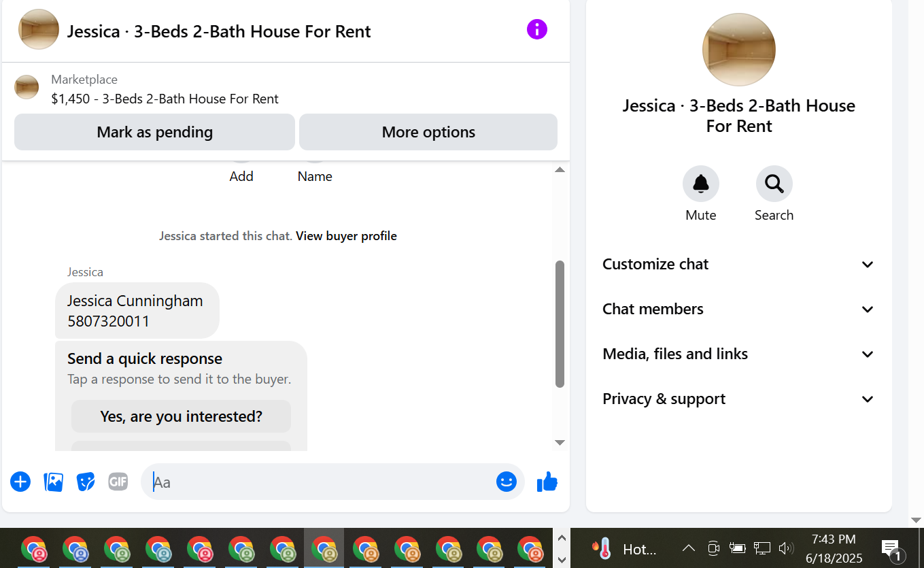Image resolution: width=924 pixels, height=568 pixels.
Task: Click the page scrollbar down arrow at far right
Action: coord(916,520)
